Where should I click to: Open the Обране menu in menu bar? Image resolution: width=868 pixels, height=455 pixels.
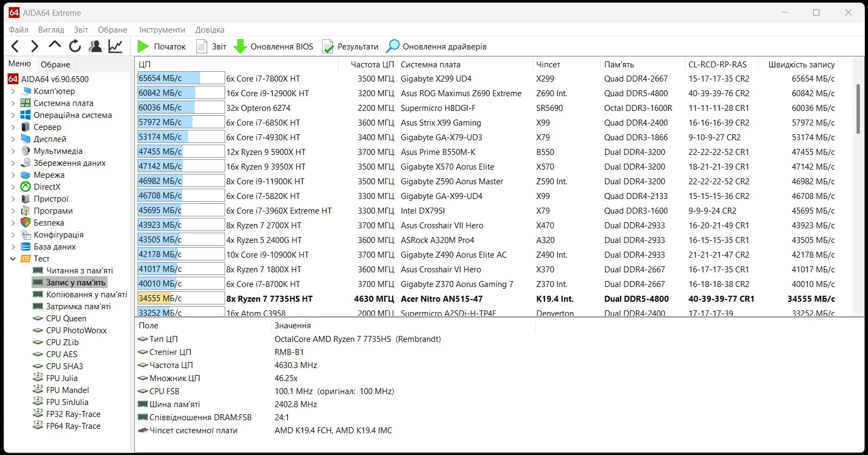[x=113, y=30]
